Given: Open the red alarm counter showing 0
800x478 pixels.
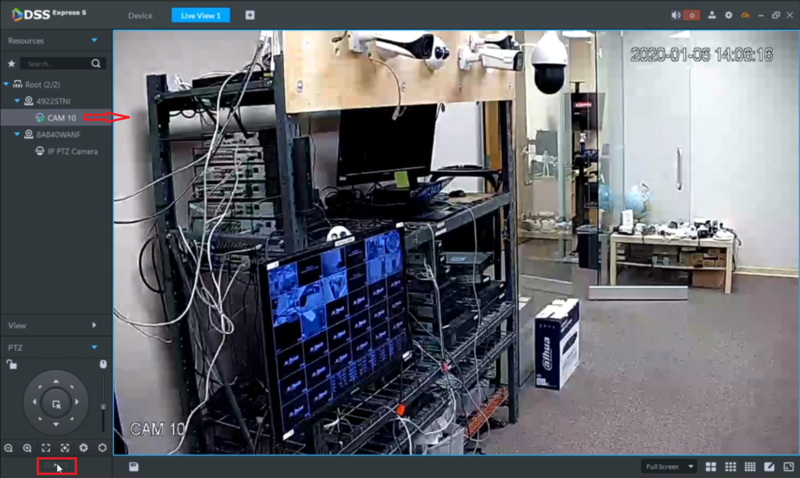Looking at the screenshot, I should coord(692,15).
